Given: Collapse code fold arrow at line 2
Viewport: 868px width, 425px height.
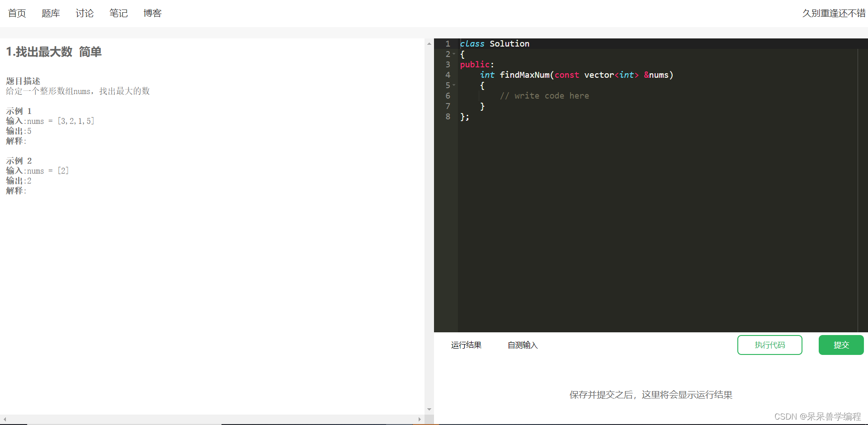Looking at the screenshot, I should 454,54.
